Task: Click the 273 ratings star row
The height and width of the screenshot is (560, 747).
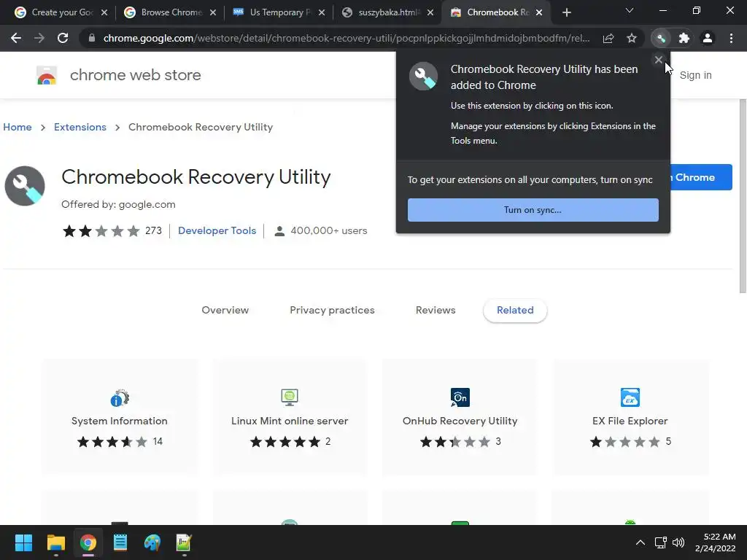Action: (x=101, y=231)
